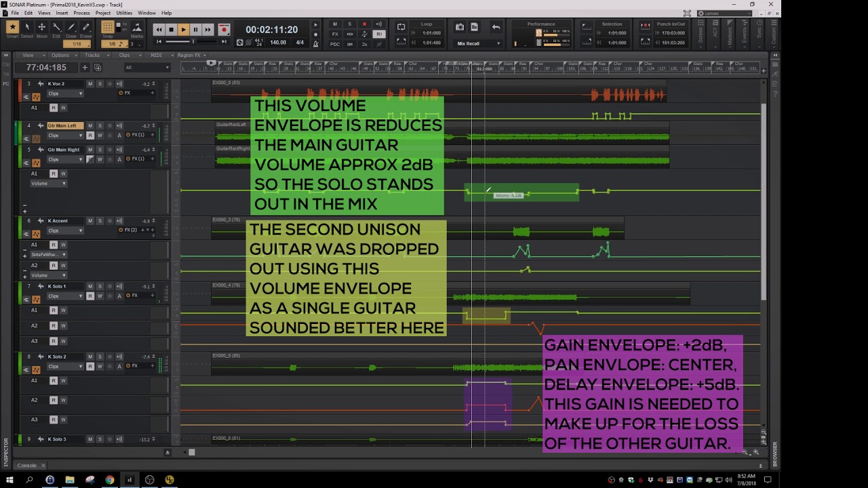The image size is (868, 488).
Task: Open the Marks snap options
Action: point(137,28)
